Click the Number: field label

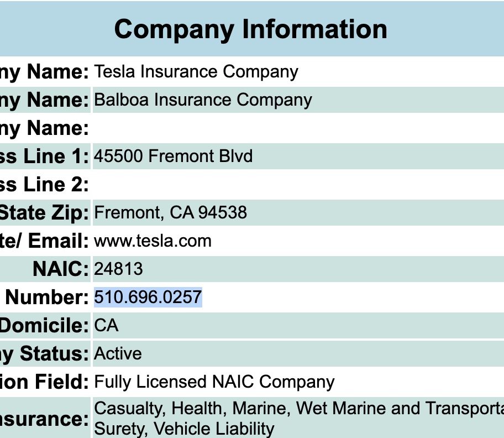(x=47, y=297)
